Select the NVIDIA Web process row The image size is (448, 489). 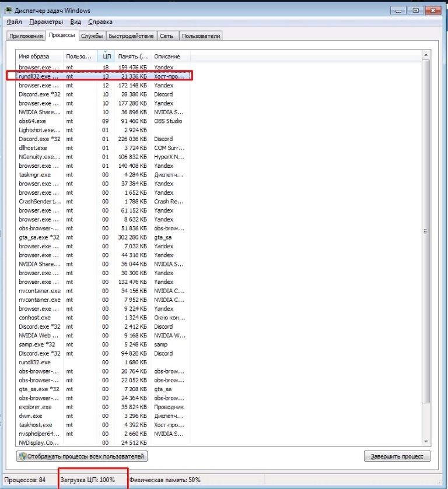pyautogui.click(x=103, y=336)
